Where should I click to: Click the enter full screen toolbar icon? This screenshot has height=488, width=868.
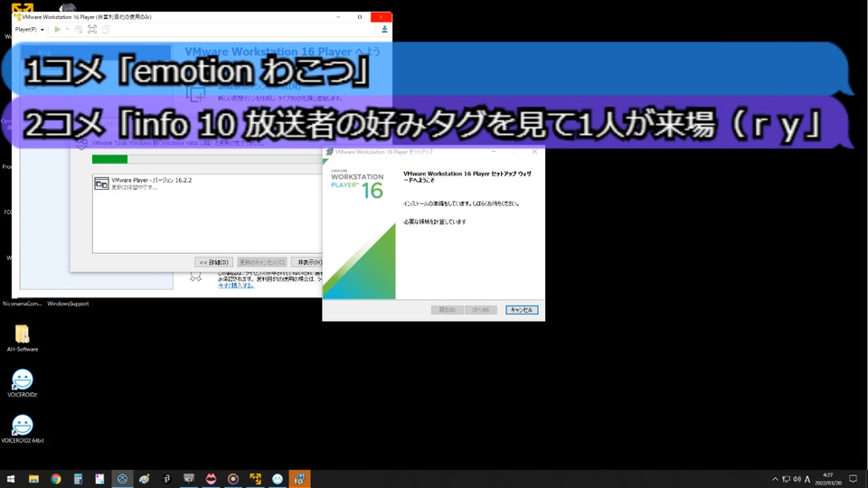92,29
